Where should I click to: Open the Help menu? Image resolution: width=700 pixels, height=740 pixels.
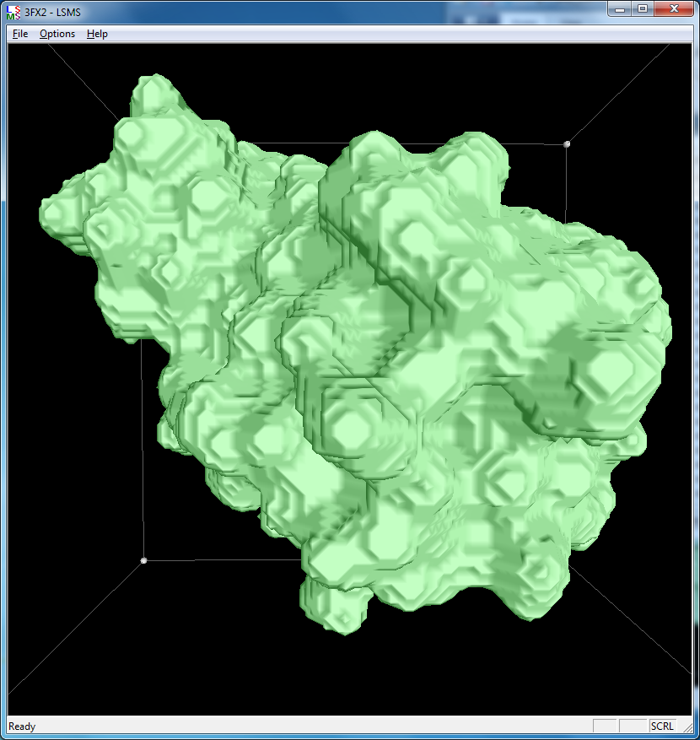pos(97,34)
